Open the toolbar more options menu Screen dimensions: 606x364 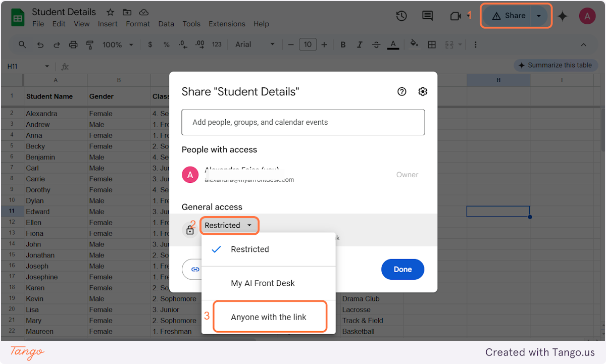(x=475, y=44)
